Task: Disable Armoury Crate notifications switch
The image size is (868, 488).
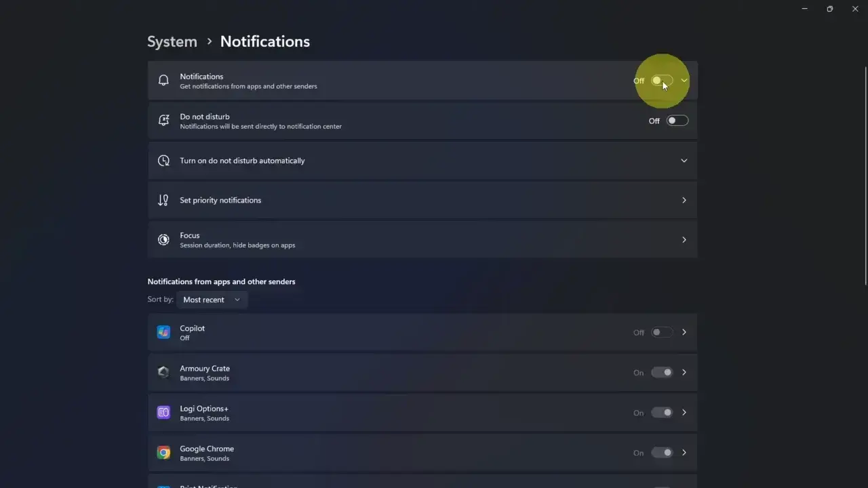Action: pos(662,372)
